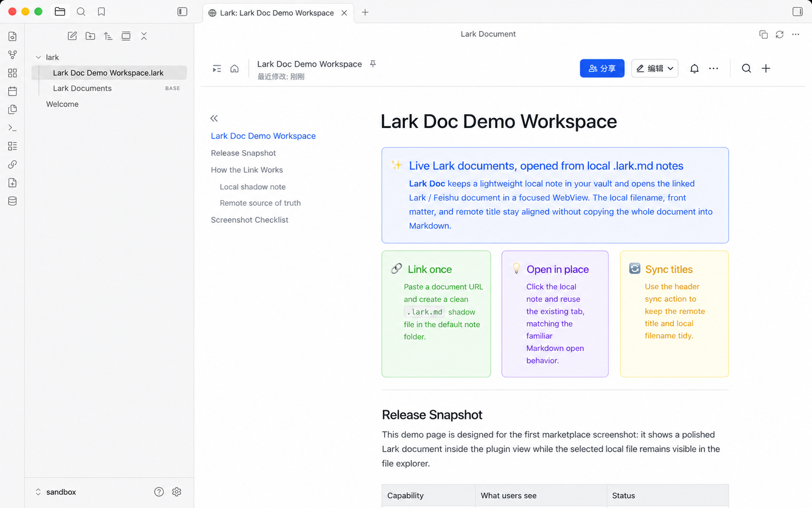Click the Status table header cell

[668, 496]
